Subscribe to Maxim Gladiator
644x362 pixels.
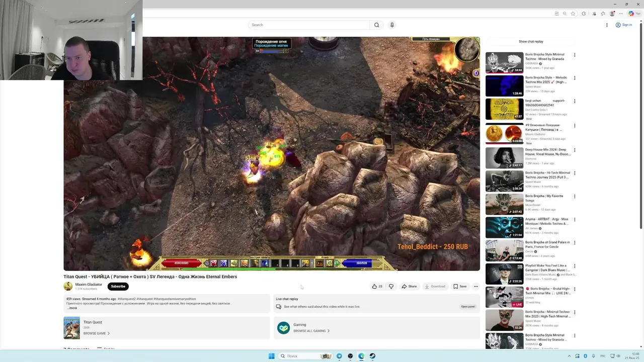[118, 287]
